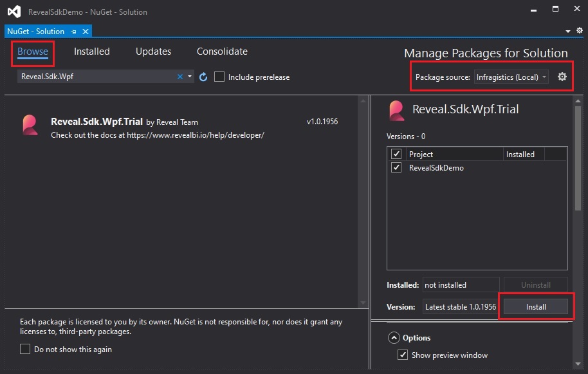
Task: Click the Installed column header
Action: pos(524,154)
